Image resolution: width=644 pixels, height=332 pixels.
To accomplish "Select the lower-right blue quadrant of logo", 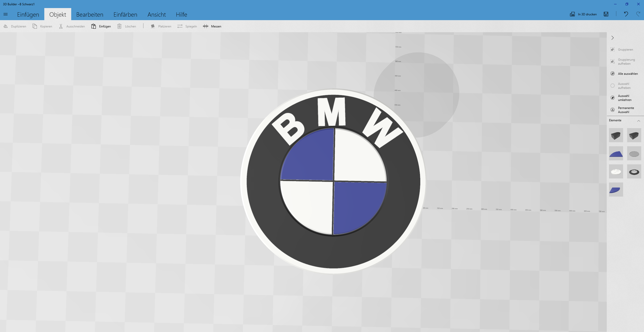I will (x=357, y=205).
